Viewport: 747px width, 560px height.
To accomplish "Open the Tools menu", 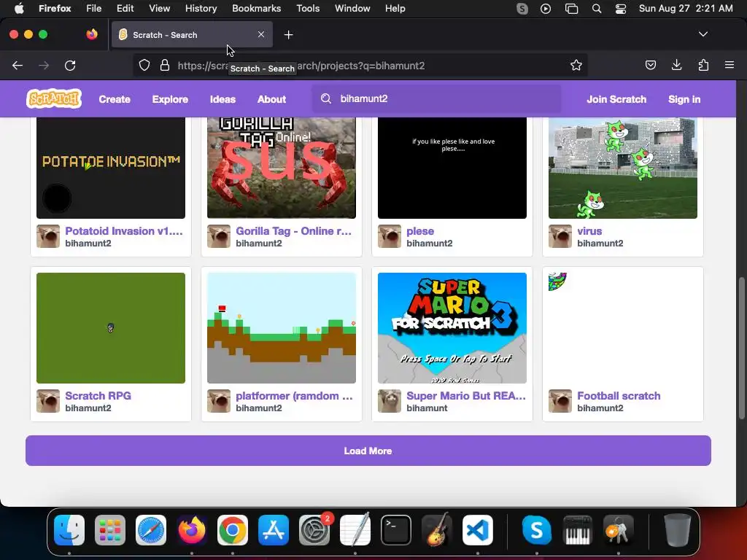I will tap(308, 9).
